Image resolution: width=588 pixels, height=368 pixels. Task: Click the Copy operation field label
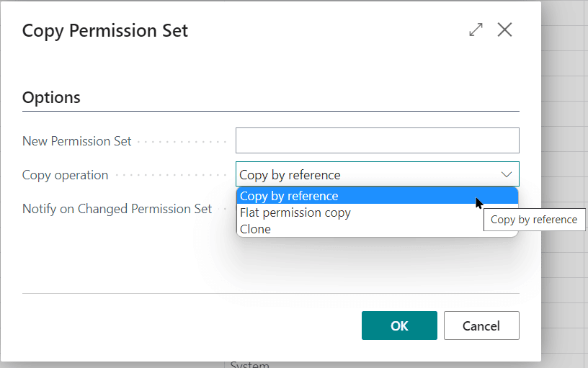66,175
